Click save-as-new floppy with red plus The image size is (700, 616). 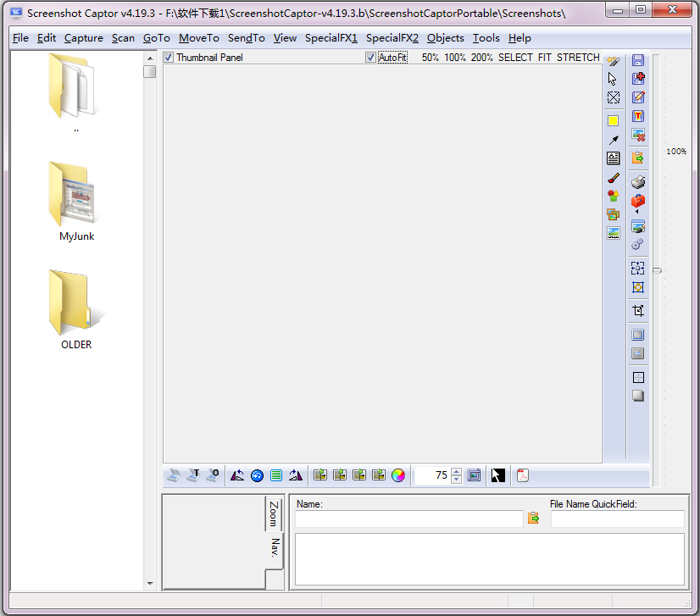(638, 79)
